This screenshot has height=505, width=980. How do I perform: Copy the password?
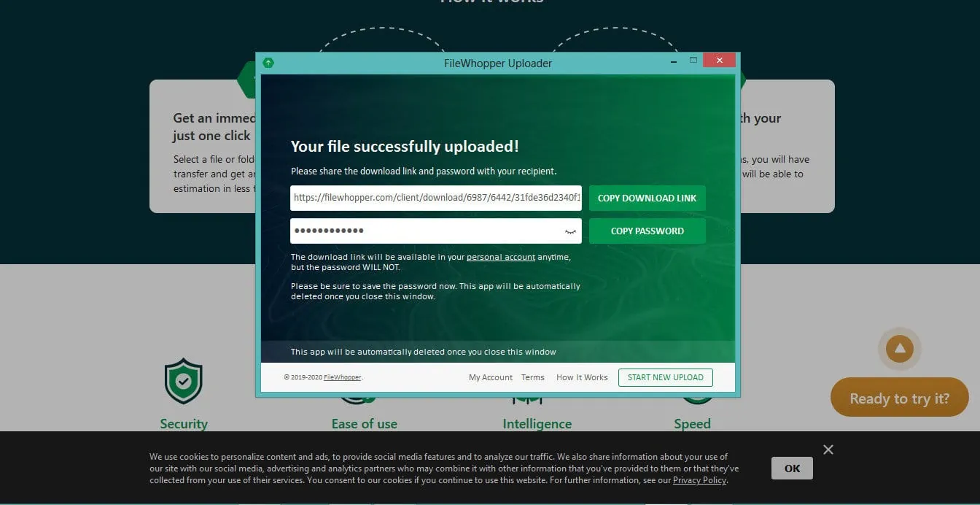[647, 231]
